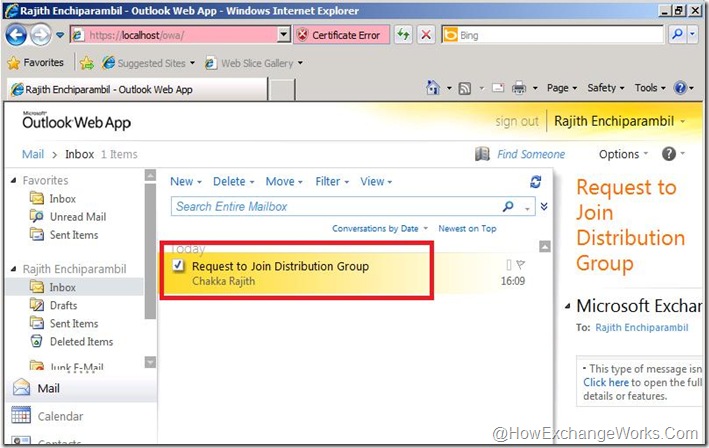Select Inbox under Favorites
This screenshot has width=709, height=448.
tap(62, 198)
